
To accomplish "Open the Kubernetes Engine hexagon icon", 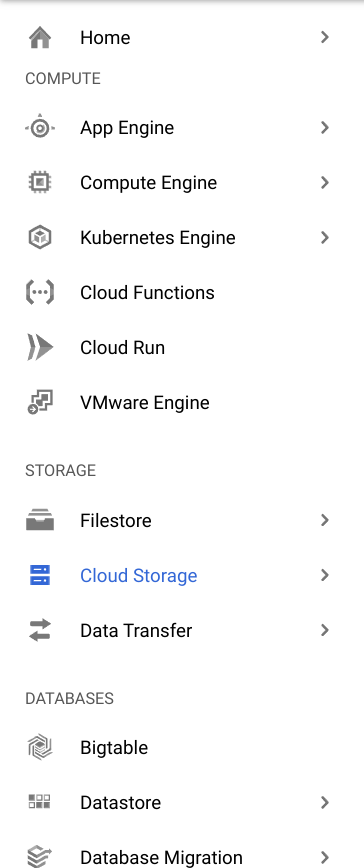I will click(40, 237).
